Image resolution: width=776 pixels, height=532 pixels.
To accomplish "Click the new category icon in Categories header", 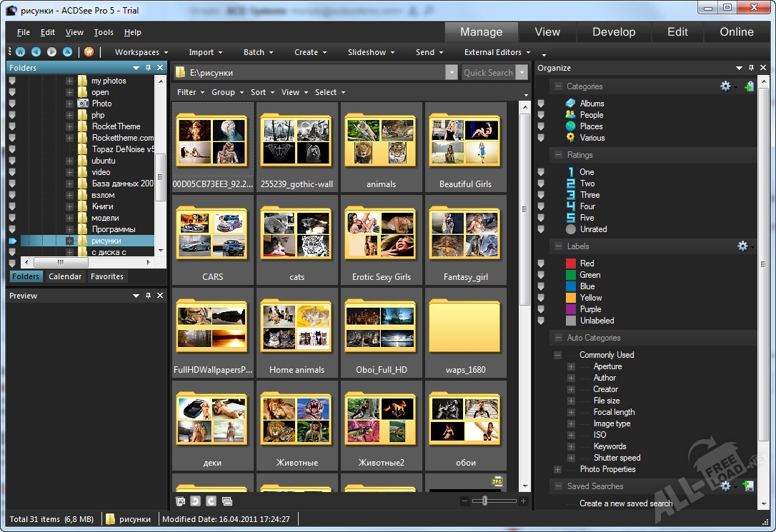I will tap(748, 86).
